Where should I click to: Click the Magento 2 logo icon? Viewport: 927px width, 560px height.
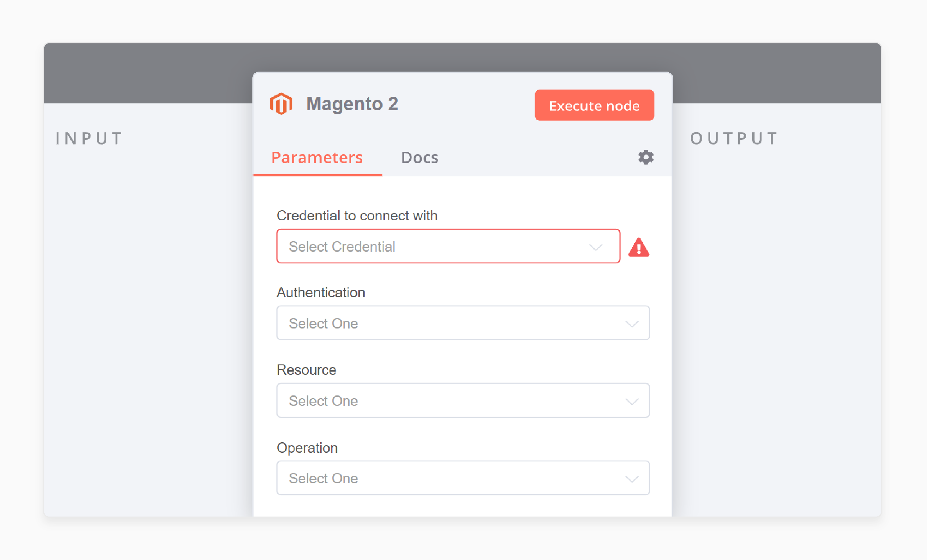click(x=281, y=104)
